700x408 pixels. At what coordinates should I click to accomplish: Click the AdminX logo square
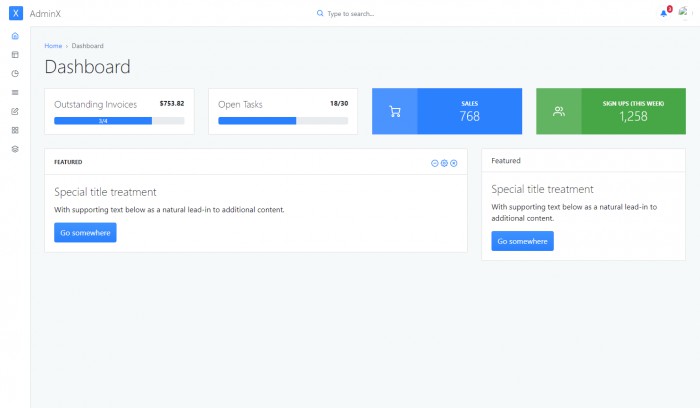(15, 13)
